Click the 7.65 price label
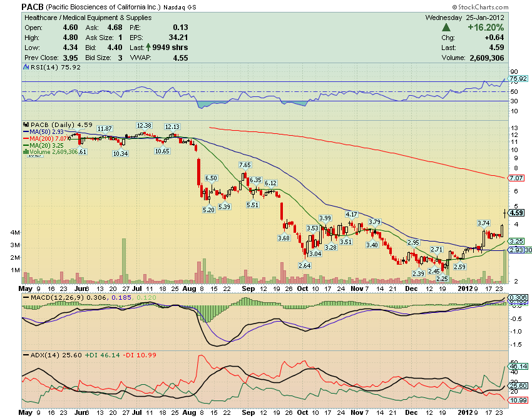 point(245,165)
